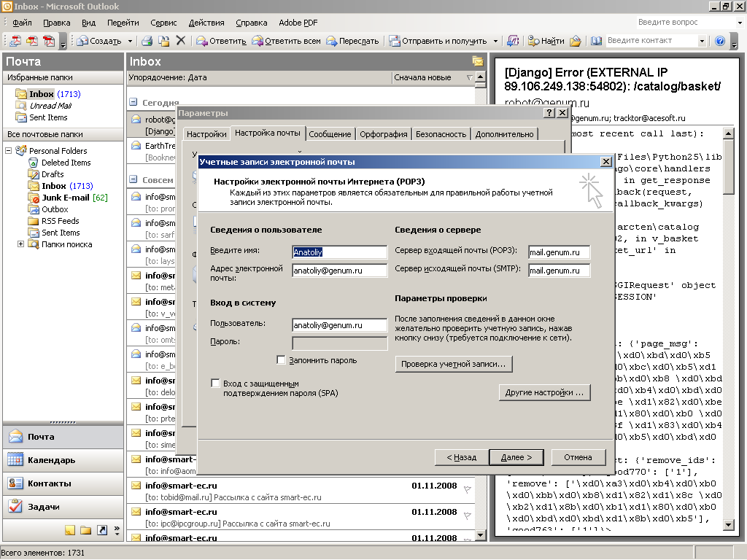Open the 'Сервис' menu
The width and height of the screenshot is (747, 560).
163,23
